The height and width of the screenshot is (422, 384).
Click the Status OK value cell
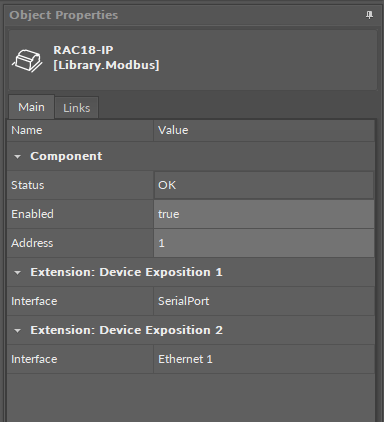point(264,185)
